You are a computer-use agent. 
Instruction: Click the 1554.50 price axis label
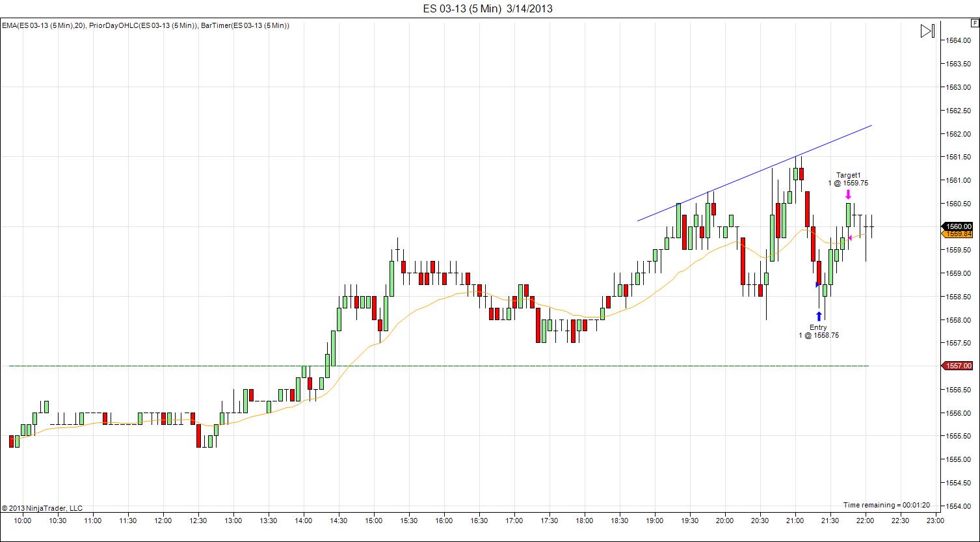pyautogui.click(x=959, y=483)
